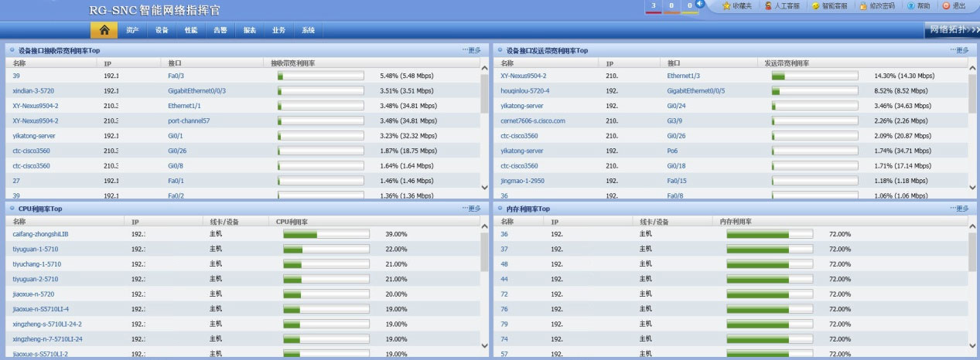Click the blue collapse arrow beside alarm counters
The image size is (980, 360).
point(700,5)
